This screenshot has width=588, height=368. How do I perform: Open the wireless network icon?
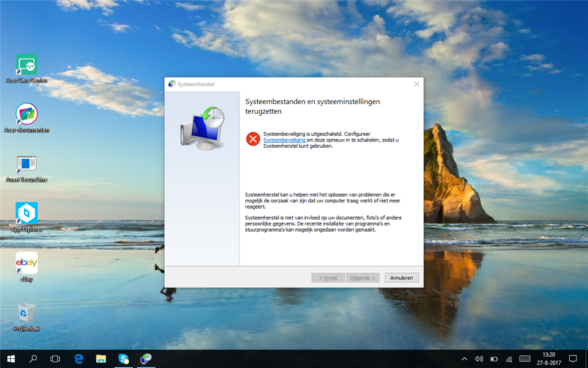click(509, 359)
